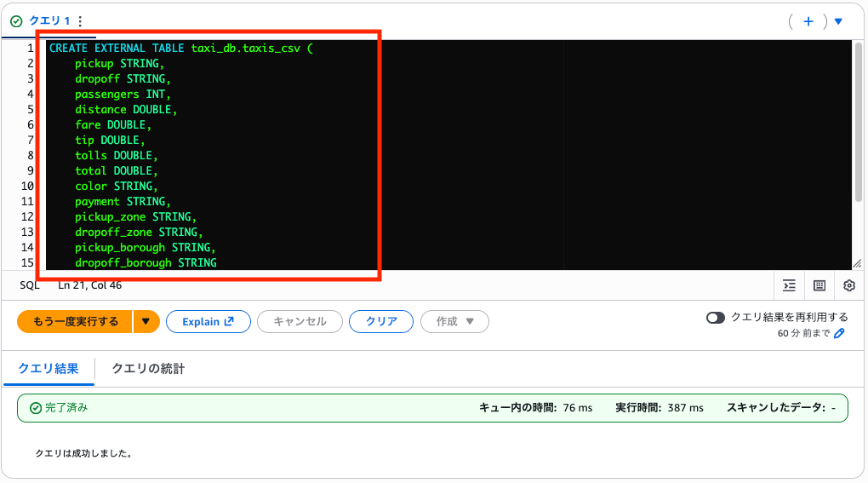Open editor settings gear icon
This screenshot has width=868, height=483.
848,285
